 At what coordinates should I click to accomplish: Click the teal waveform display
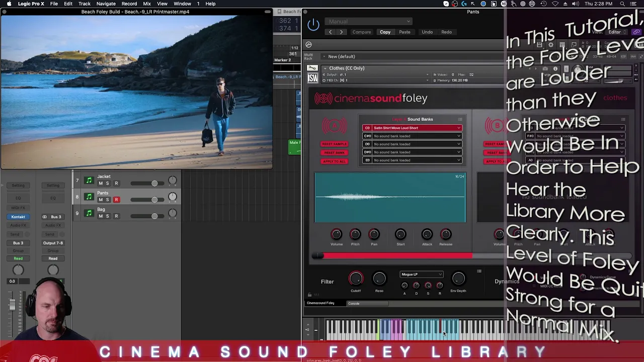pos(390,198)
